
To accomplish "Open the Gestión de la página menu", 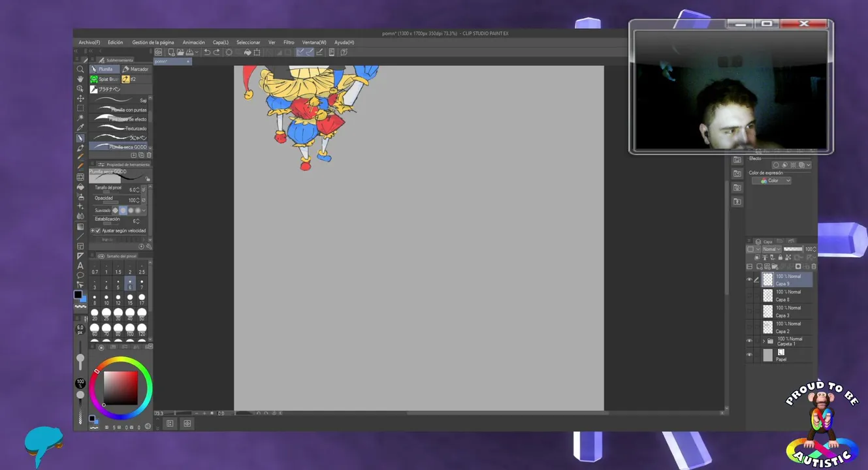I will click(x=153, y=42).
